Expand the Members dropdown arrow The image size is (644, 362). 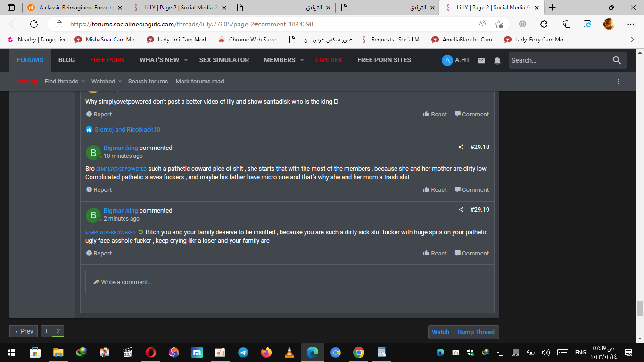(x=302, y=60)
